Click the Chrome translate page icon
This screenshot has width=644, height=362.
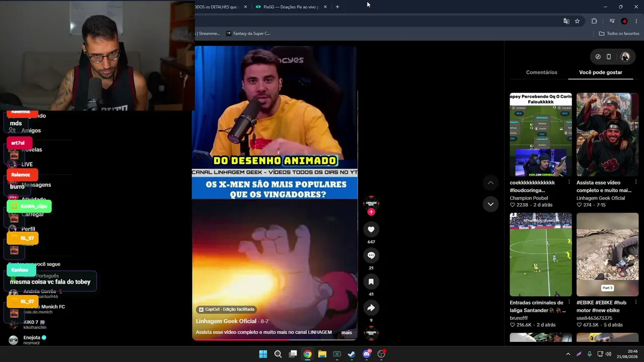coord(567,21)
